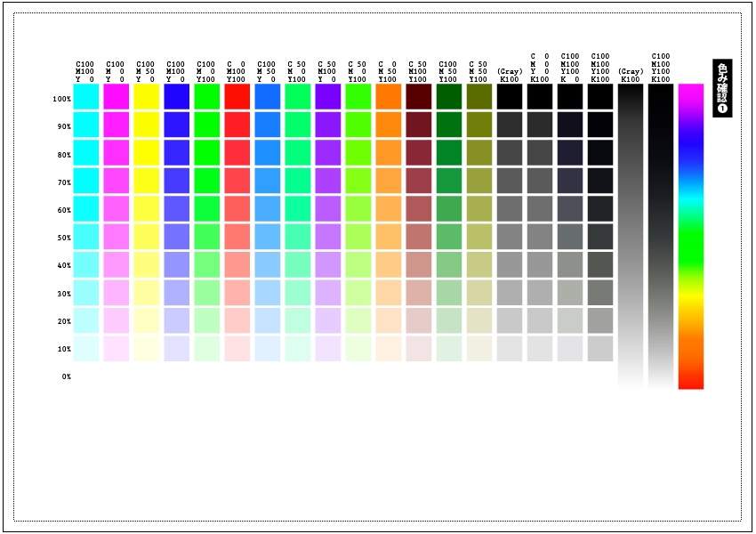Click the C50 M100 Y0 purple column header
756x534 pixels.
[327, 71]
